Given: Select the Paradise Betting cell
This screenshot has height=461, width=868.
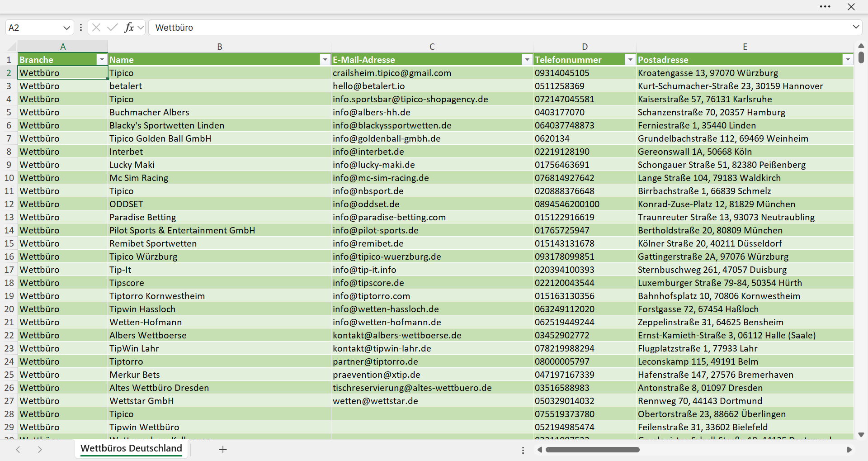Looking at the screenshot, I should pos(220,217).
